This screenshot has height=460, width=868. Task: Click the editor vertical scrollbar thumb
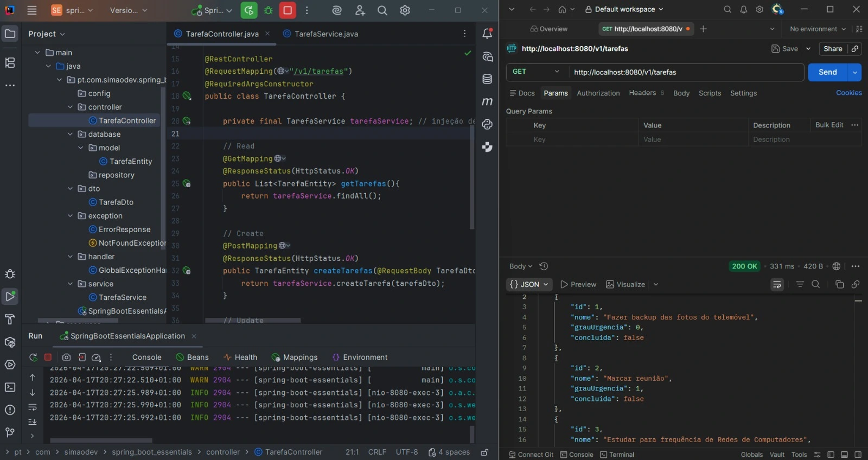[x=472, y=177]
